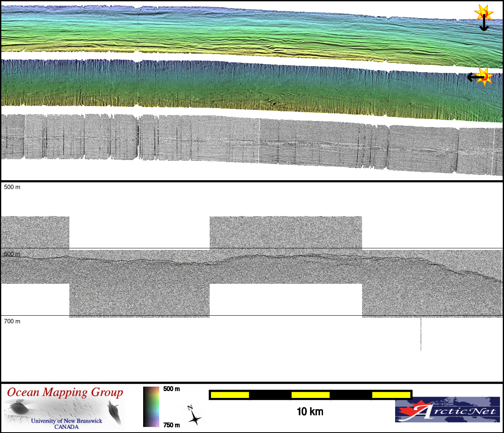Click the Ocean Mapping Group title
The width and height of the screenshot is (504, 433).
pos(65,392)
